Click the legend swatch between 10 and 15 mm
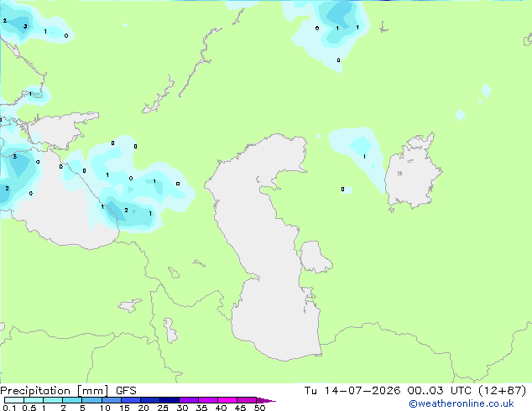This screenshot has height=411, width=532. (x=112, y=400)
